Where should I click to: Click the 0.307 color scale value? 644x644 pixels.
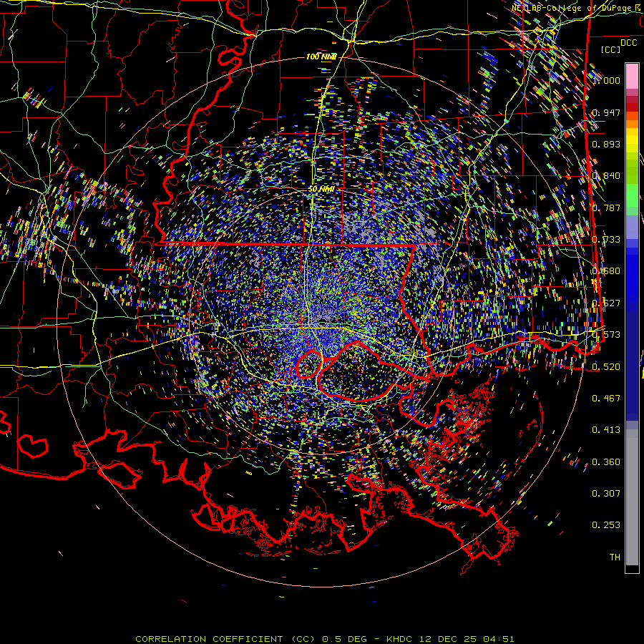click(x=606, y=493)
